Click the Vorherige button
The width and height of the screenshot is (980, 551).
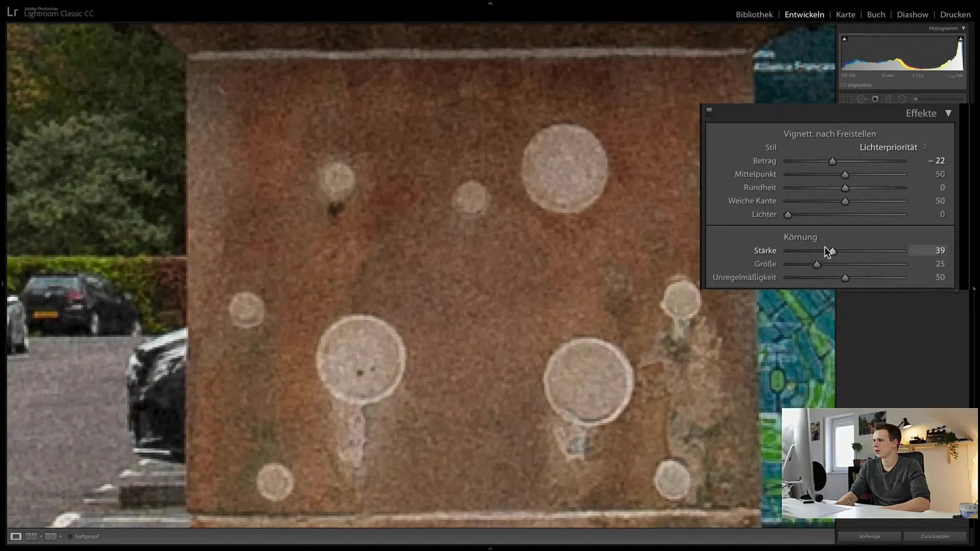point(869,536)
